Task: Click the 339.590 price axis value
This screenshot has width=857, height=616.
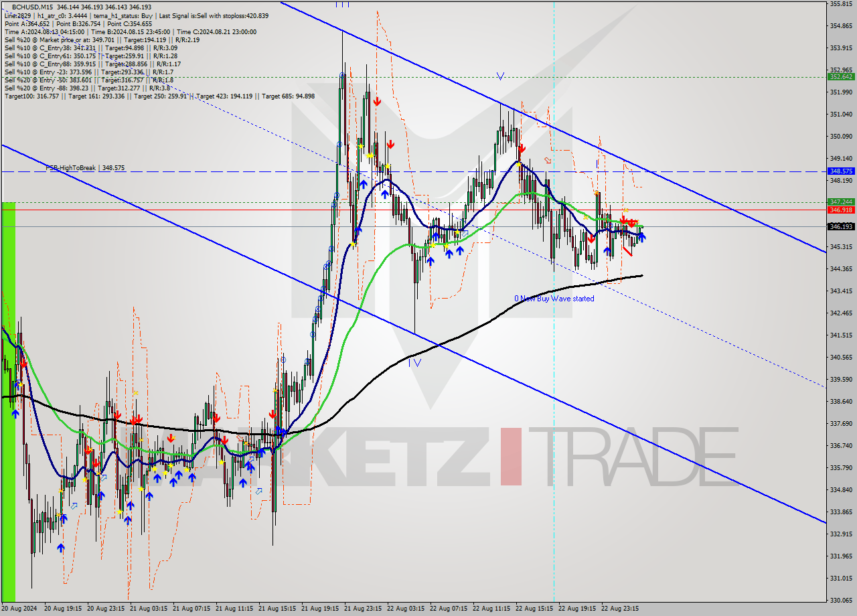Action: (x=841, y=380)
